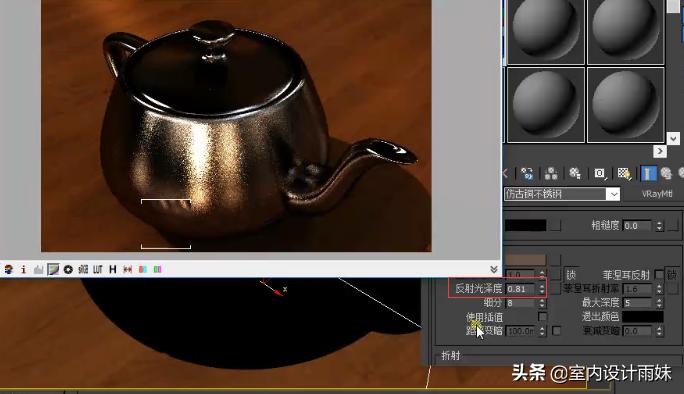Click map button beside reflection swatch
This screenshot has height=394, width=684.
[555, 261]
